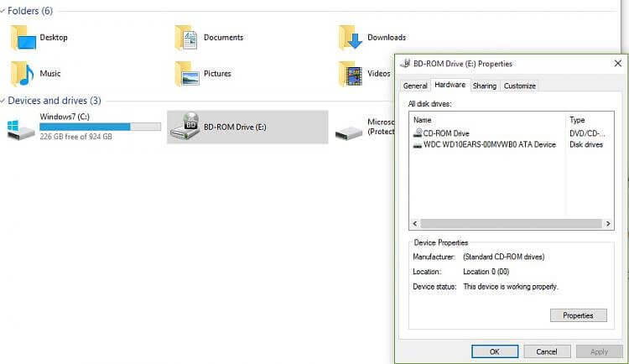This screenshot has height=364, width=629.
Task: Open the Downloads folder icon
Action: coord(351,38)
